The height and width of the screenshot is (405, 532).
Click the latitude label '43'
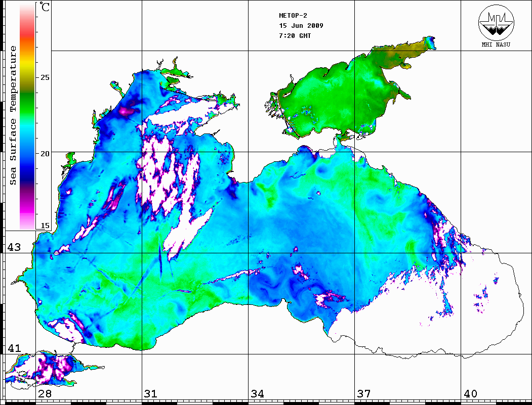coord(14,247)
